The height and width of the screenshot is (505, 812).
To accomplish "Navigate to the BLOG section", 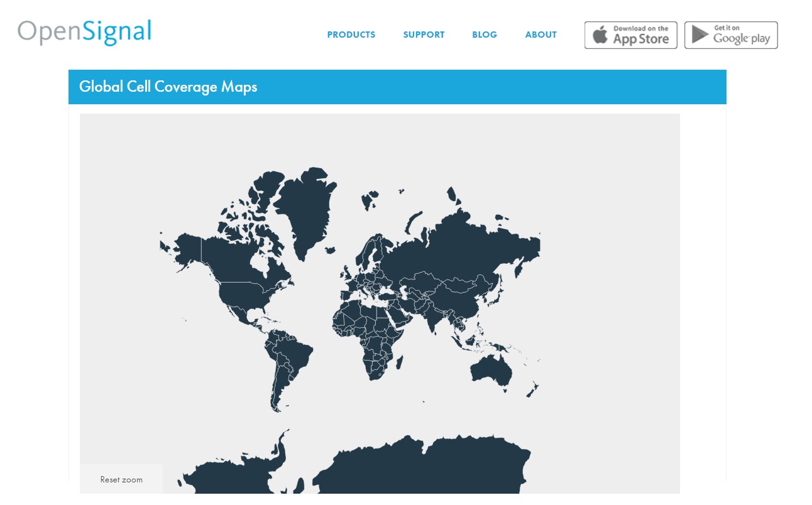I will 485,35.
